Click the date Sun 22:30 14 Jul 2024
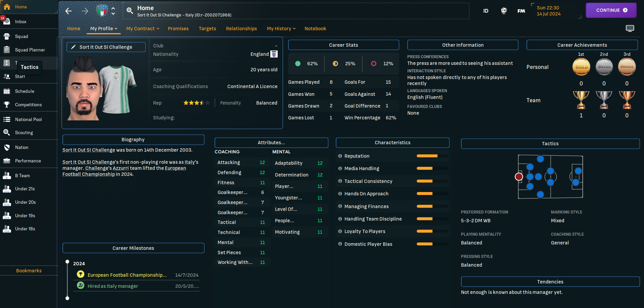The height and width of the screenshot is (308, 644). [x=549, y=11]
